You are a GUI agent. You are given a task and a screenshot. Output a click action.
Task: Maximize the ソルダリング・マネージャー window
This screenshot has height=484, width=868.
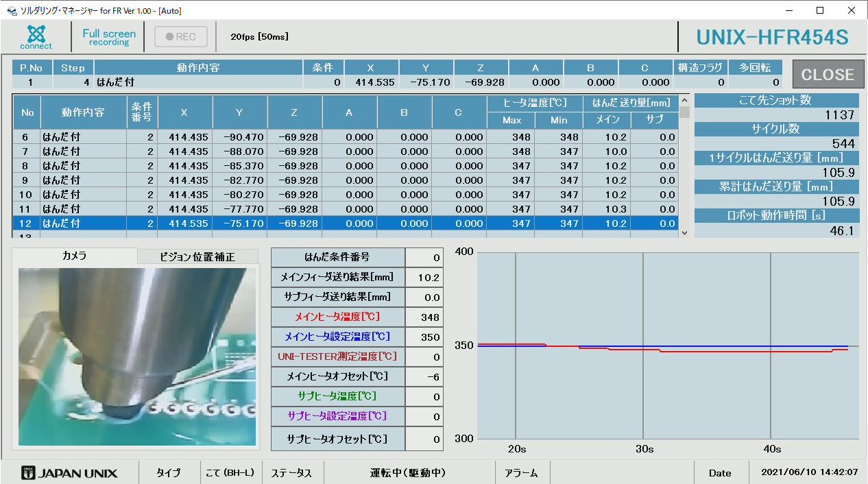point(820,10)
